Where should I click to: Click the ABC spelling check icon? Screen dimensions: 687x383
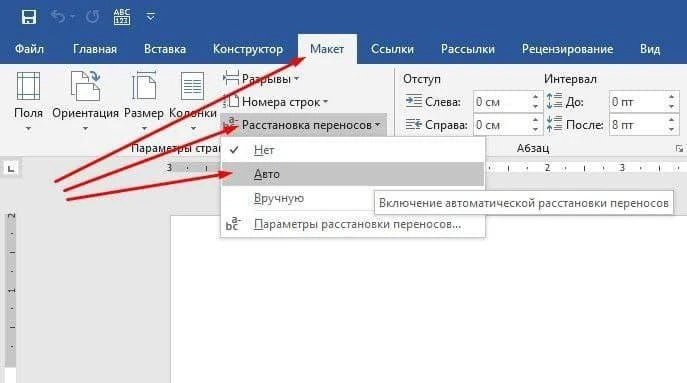pyautogui.click(x=122, y=17)
